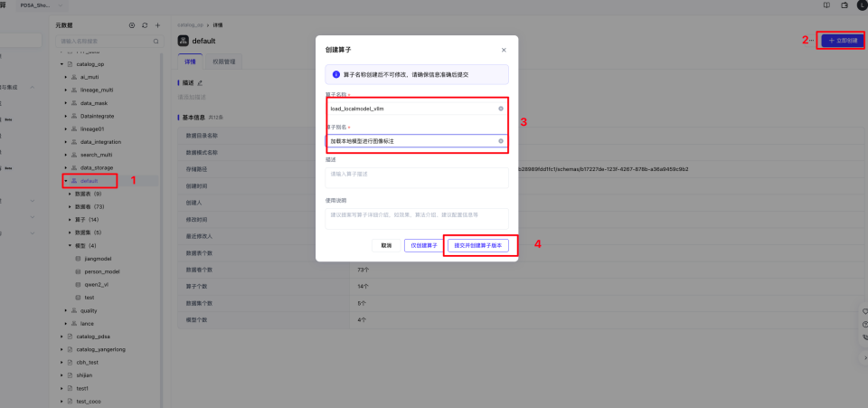This screenshot has height=408, width=868.
Task: Switch to the 权限管理 tab
Action: [223, 62]
